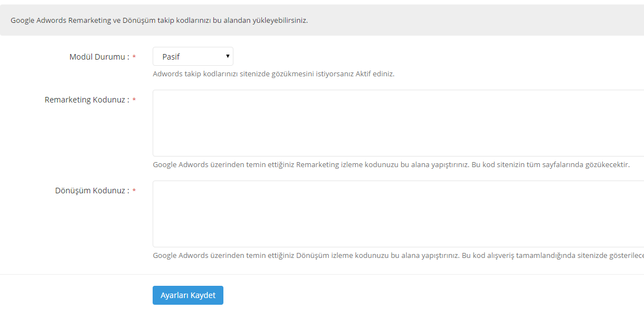Screen dimensions: 644x317
Task: Click the word 'Remarketing' in the top banner
Action: (88, 20)
